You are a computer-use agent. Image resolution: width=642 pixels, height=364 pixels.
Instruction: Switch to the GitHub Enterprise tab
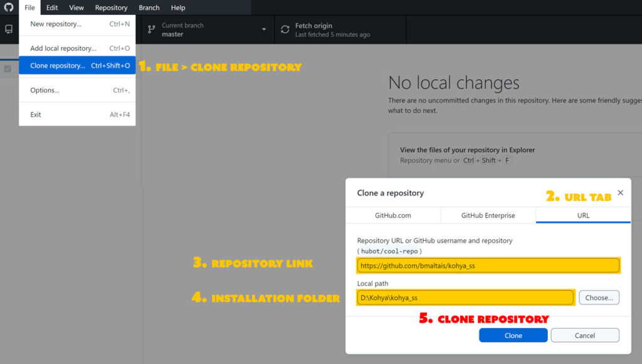point(488,214)
